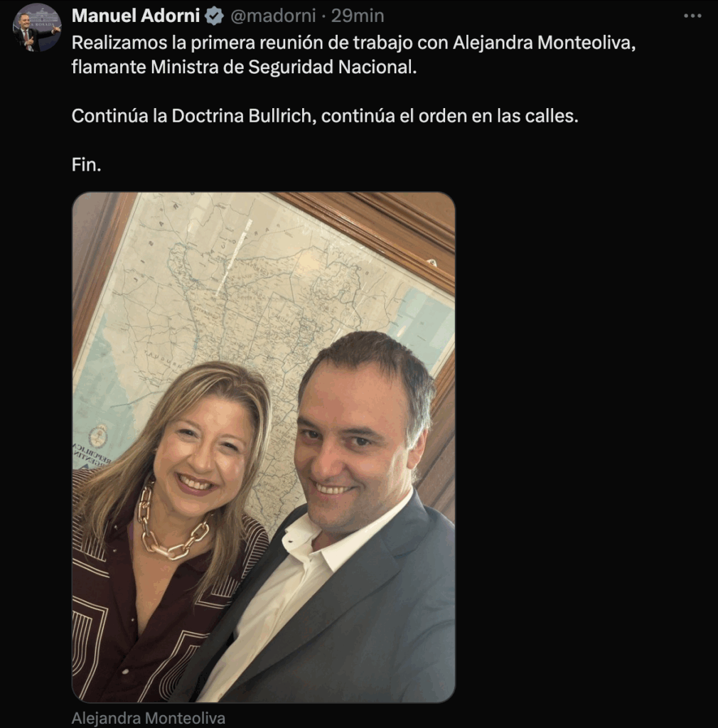Open the attached selfie photo
The height and width of the screenshot is (728, 718).
click(x=264, y=447)
